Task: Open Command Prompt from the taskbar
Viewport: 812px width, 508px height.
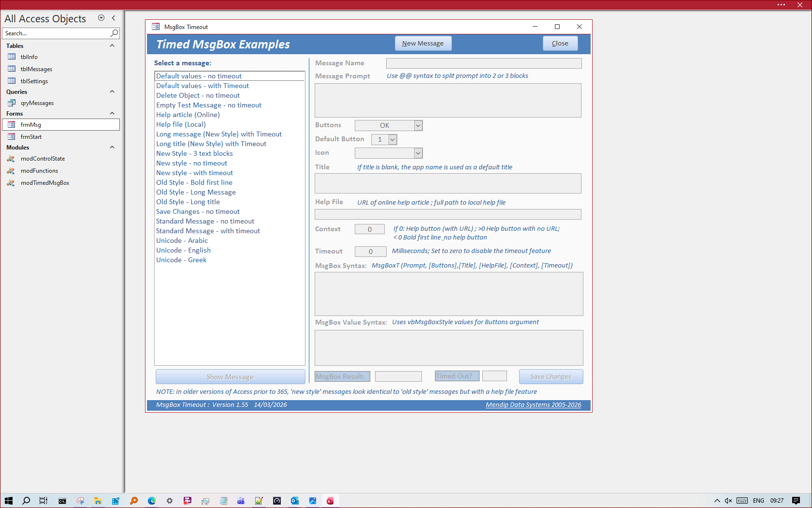Action: (x=62, y=501)
